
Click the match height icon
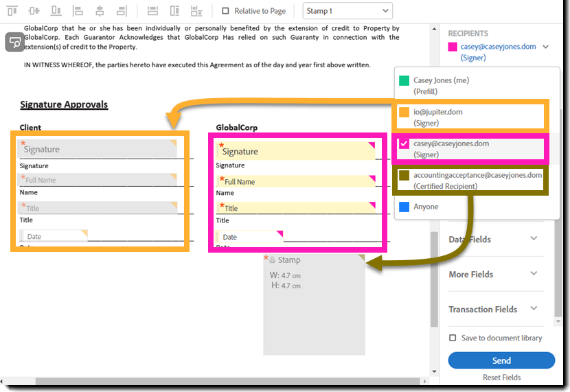(175, 11)
